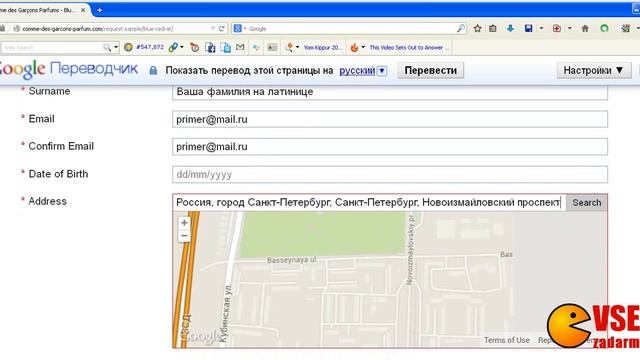Click the Novoizmaylovskiy pr. map label
This screenshot has height=360, width=640.
410,249
